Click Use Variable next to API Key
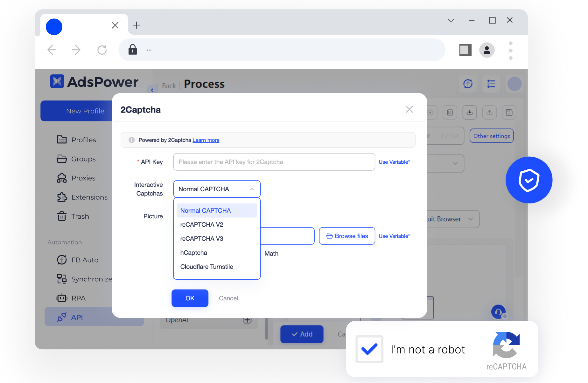 tap(394, 162)
